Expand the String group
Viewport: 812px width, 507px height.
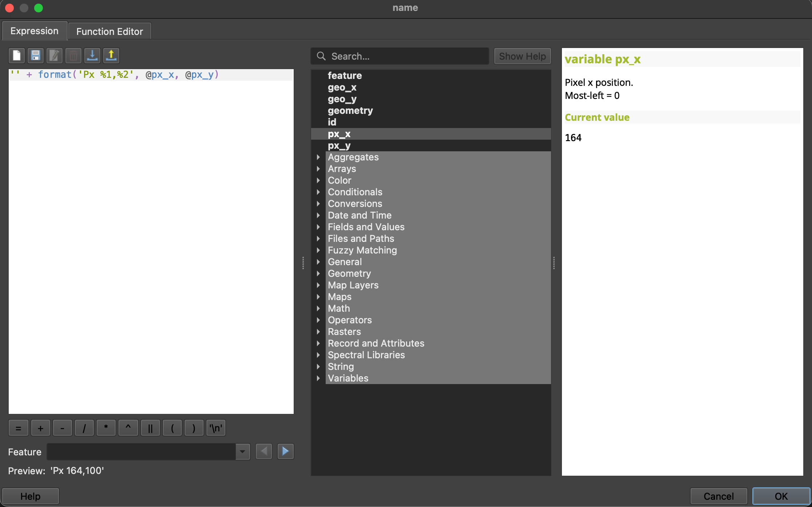(x=318, y=367)
